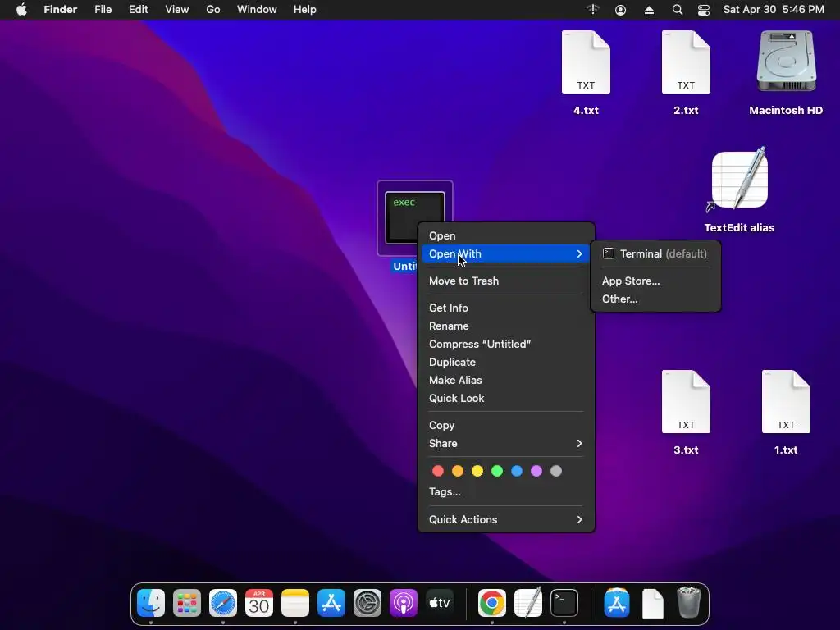Choose Duplicate in context menu
The width and height of the screenshot is (840, 630).
click(x=505, y=362)
